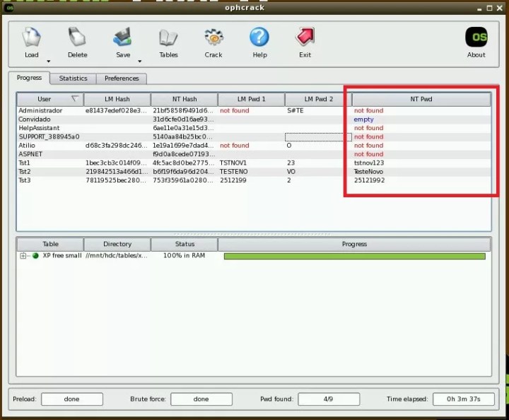
Task: Start cracking with the Crack icon
Action: 213,37
